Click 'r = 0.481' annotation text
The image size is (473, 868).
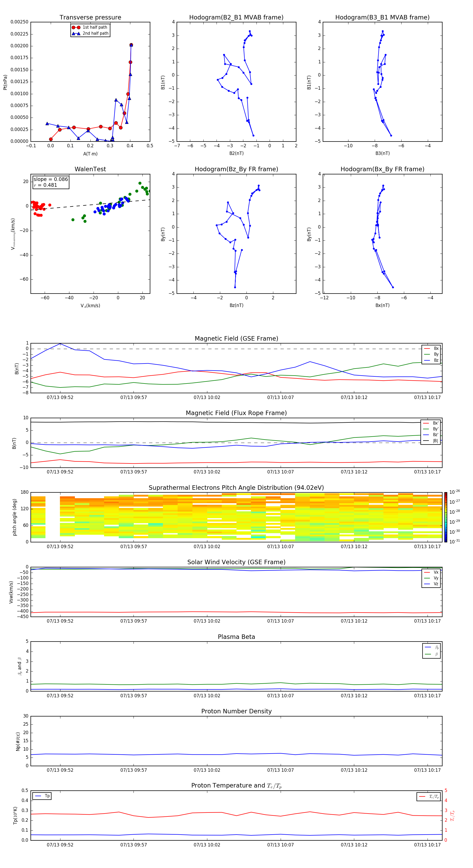pos(45,185)
